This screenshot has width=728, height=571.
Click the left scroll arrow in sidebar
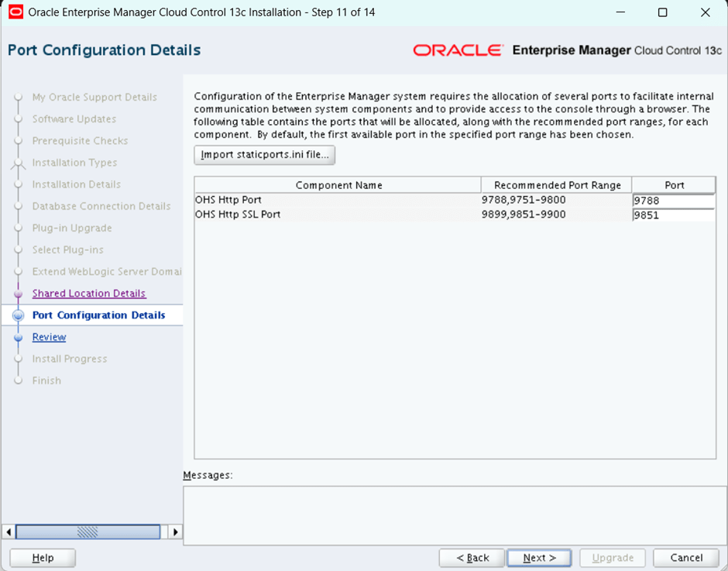tap(9, 531)
